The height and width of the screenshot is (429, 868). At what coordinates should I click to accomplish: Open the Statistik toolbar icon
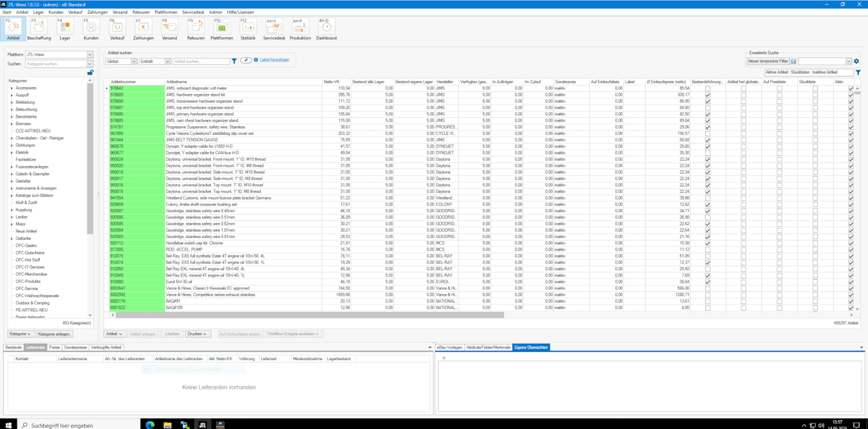tap(248, 30)
